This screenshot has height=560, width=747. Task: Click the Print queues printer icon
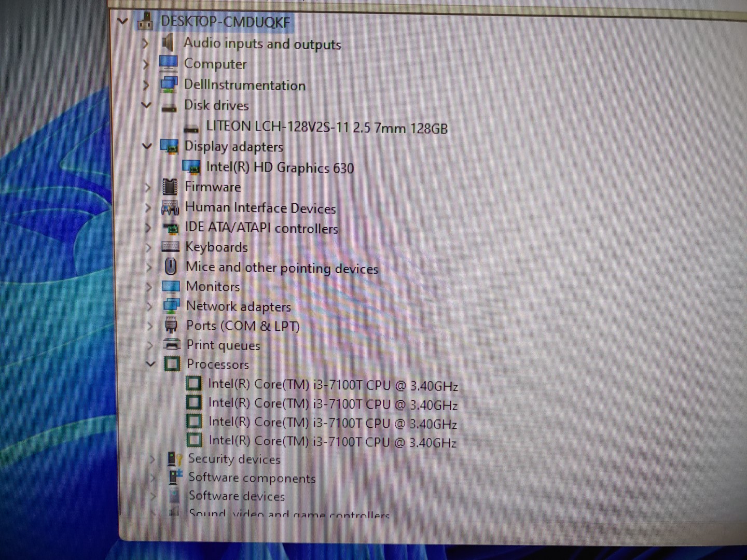[x=172, y=344]
